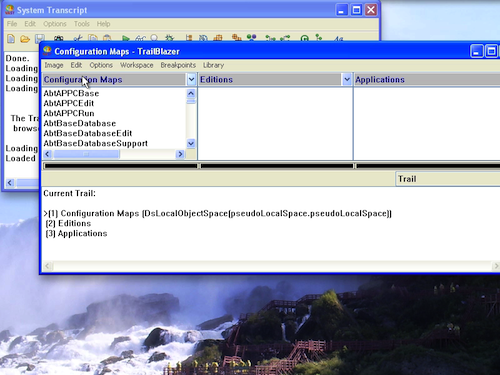Open the Edit menu in System Transcript
Viewport: 500px width, 375px height.
(30, 24)
